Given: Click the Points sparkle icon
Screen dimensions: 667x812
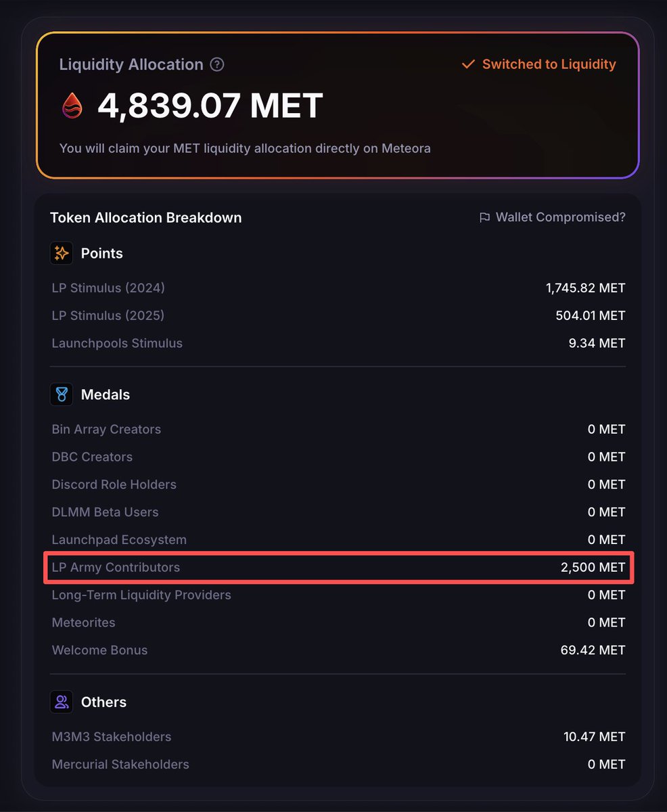Looking at the screenshot, I should tap(62, 253).
